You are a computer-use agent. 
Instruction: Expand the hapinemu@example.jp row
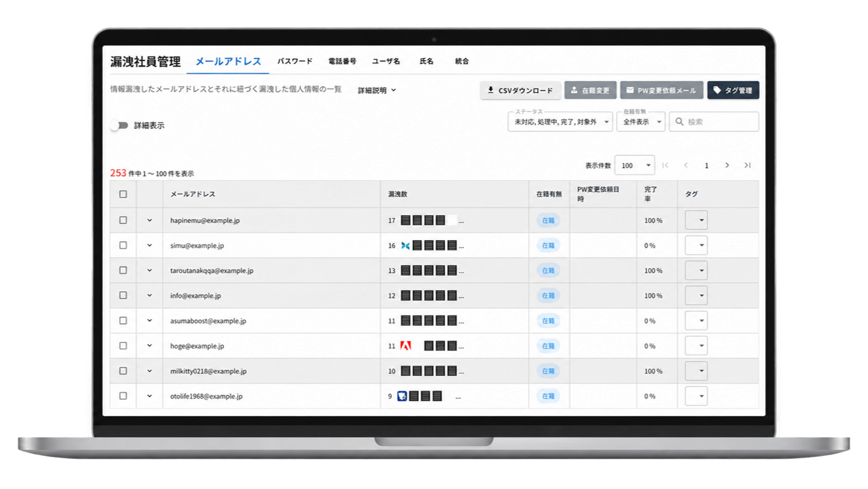[x=150, y=220]
